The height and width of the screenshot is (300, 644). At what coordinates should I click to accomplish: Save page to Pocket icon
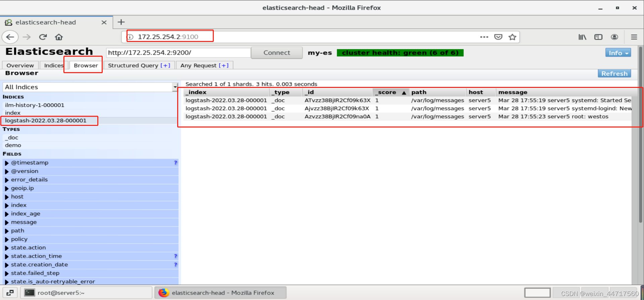click(498, 37)
